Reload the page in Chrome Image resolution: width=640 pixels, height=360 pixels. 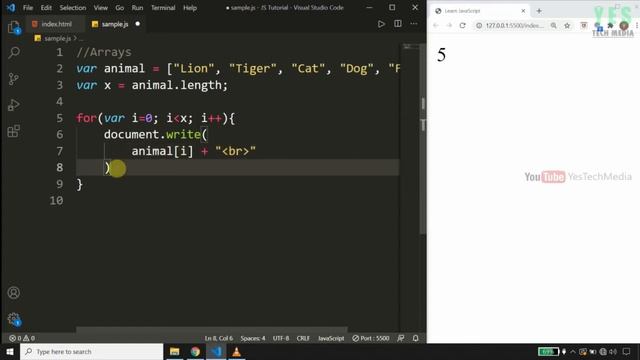[x=462, y=25]
